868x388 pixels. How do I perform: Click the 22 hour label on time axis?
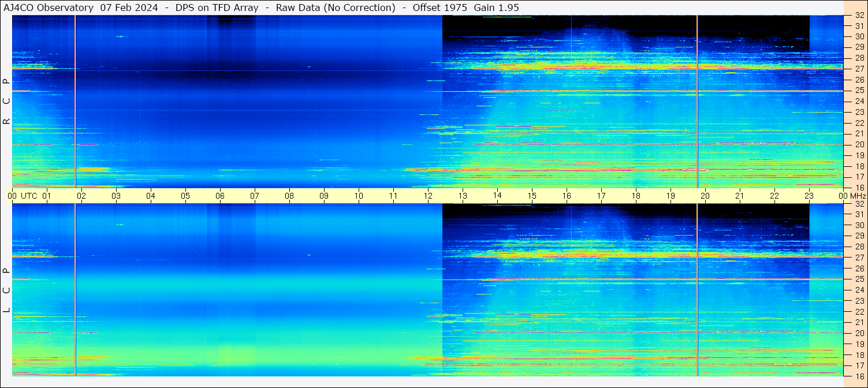coord(774,196)
